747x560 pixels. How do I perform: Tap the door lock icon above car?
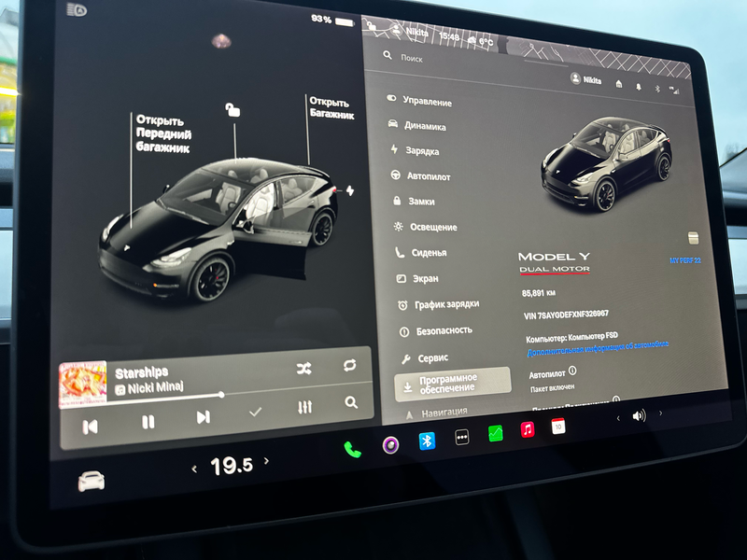pyautogui.click(x=233, y=109)
